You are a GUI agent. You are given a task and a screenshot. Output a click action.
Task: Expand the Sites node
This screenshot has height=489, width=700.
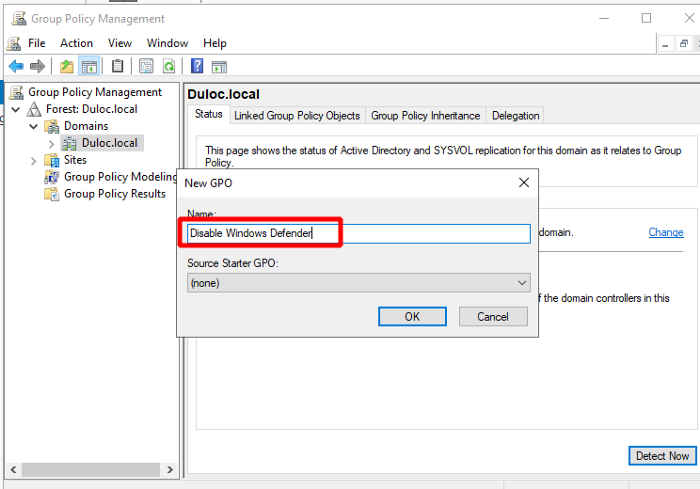(x=33, y=161)
